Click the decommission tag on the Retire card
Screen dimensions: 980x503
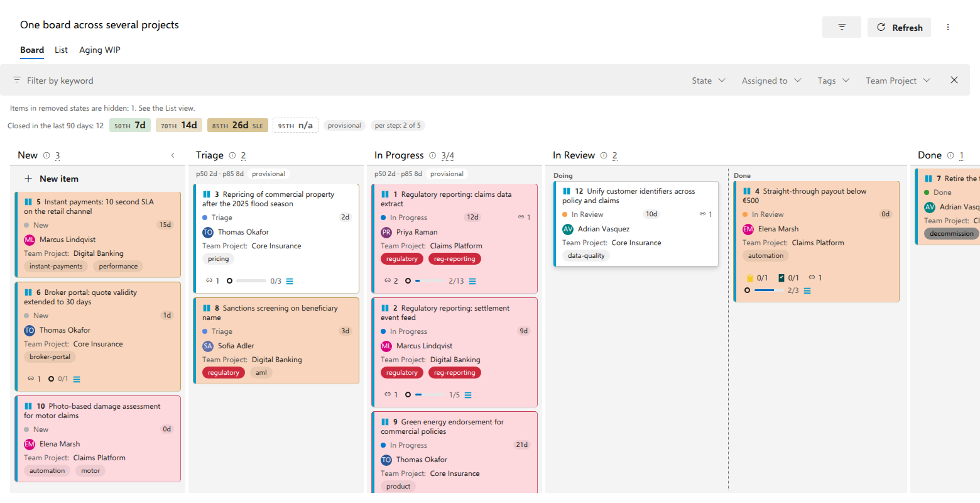click(x=951, y=233)
